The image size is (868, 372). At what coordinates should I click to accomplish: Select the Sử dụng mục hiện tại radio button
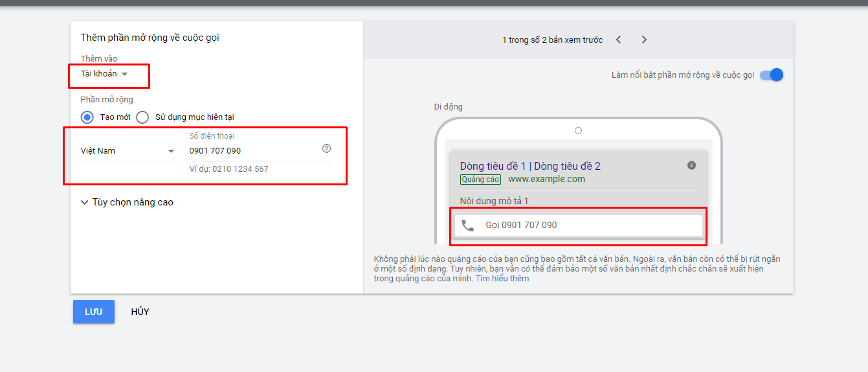pyautogui.click(x=143, y=117)
